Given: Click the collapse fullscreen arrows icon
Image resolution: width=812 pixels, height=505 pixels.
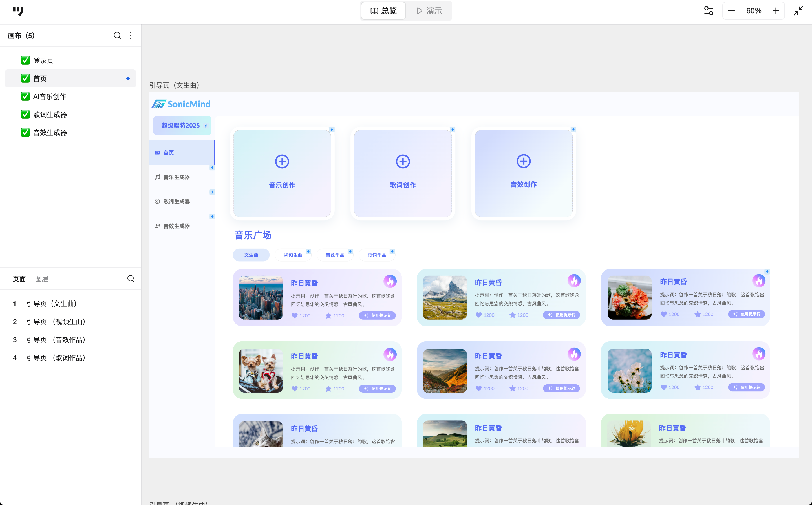Looking at the screenshot, I should pyautogui.click(x=798, y=11).
